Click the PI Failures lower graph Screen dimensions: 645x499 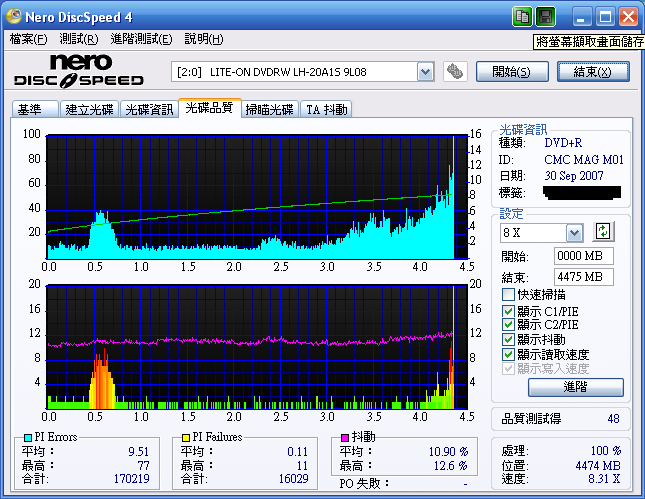pos(257,347)
